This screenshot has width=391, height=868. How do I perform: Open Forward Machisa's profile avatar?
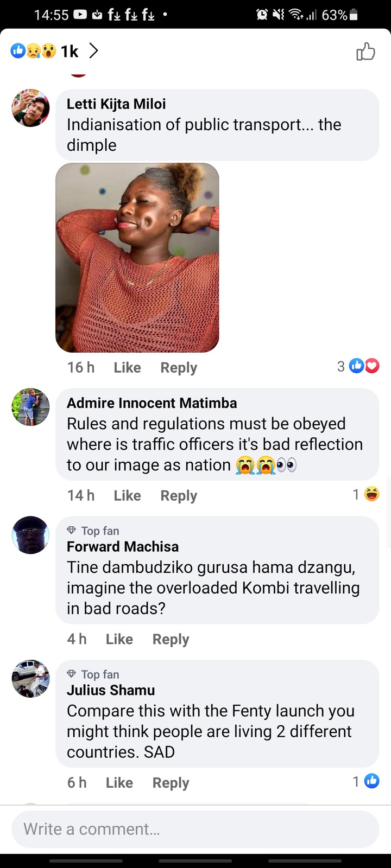(31, 535)
